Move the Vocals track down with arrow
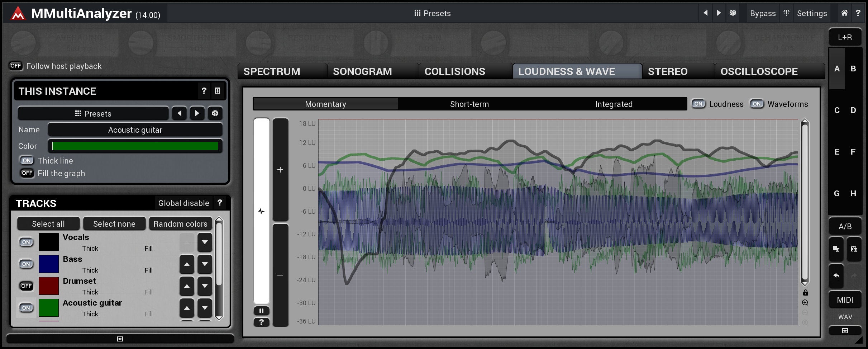Viewport: 868px width, 349px height. point(205,242)
